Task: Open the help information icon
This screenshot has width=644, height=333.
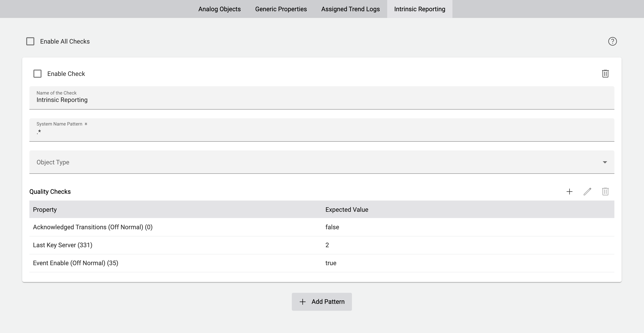Action: (x=612, y=41)
